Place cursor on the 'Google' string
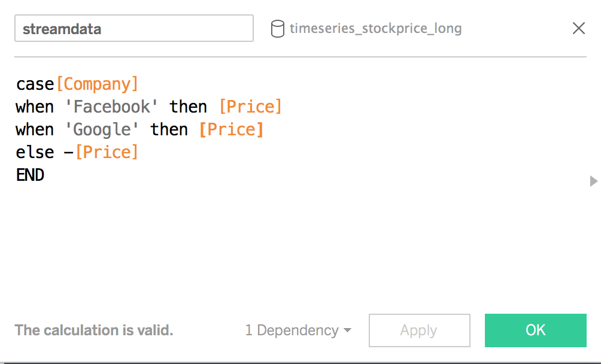601x364 pixels. (102, 129)
